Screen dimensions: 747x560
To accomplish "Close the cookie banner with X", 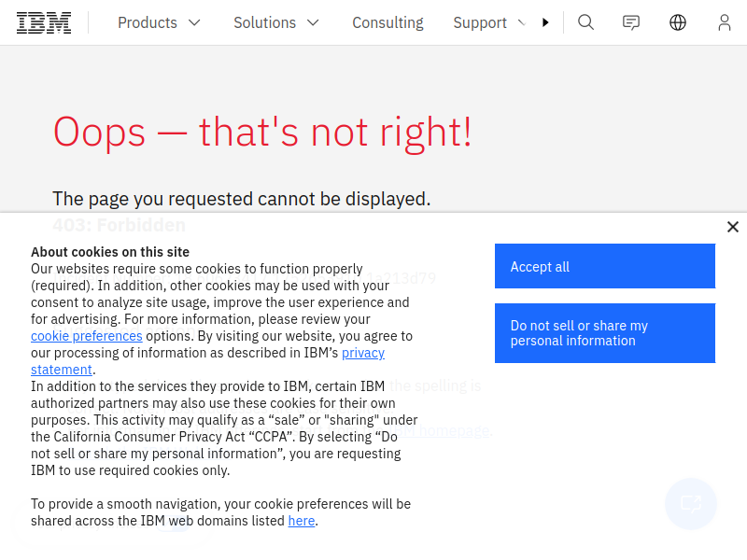I will (x=733, y=227).
